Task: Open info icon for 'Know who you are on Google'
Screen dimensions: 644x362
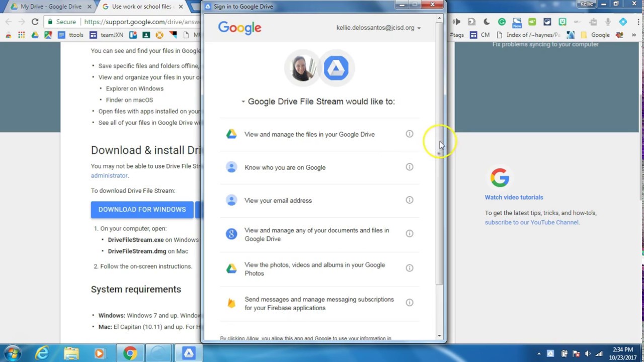Action: [410, 167]
